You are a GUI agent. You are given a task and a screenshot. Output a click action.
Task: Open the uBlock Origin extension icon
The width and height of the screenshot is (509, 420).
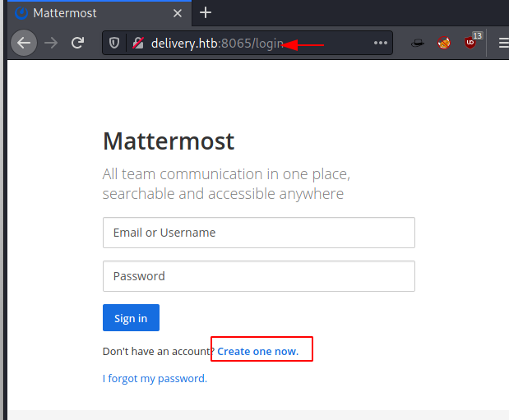pos(470,43)
